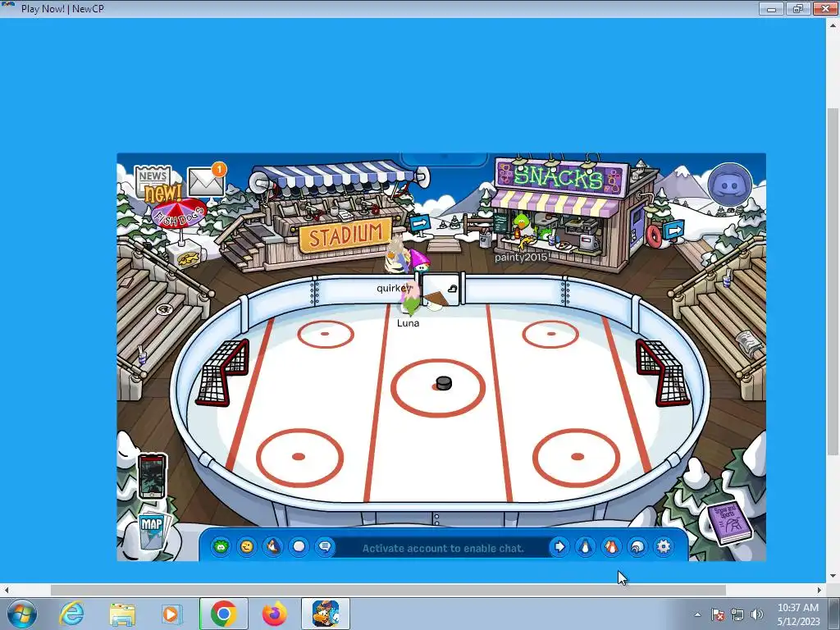Click the scroll-right arrow of the horizontal scrollbar

819,590
